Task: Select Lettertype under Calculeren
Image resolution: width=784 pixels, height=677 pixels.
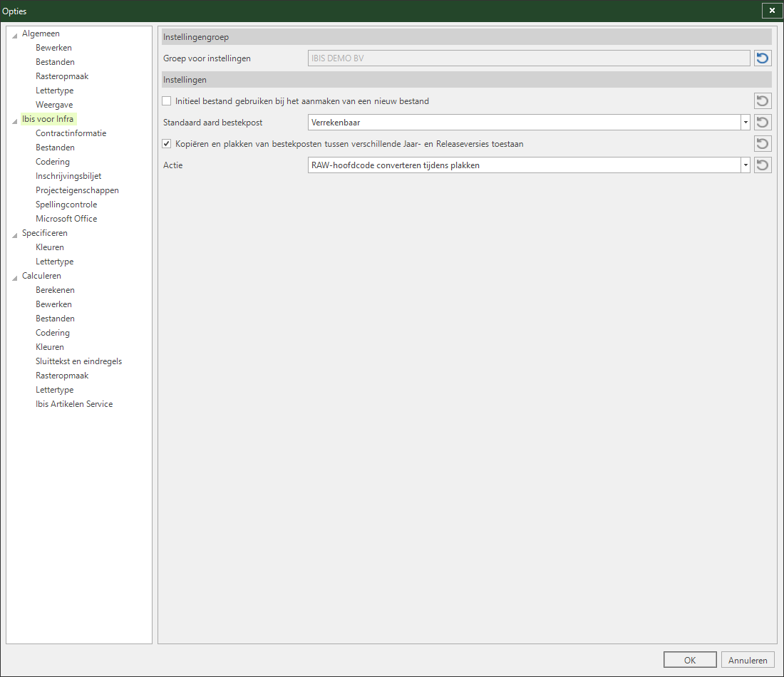Action: [54, 390]
